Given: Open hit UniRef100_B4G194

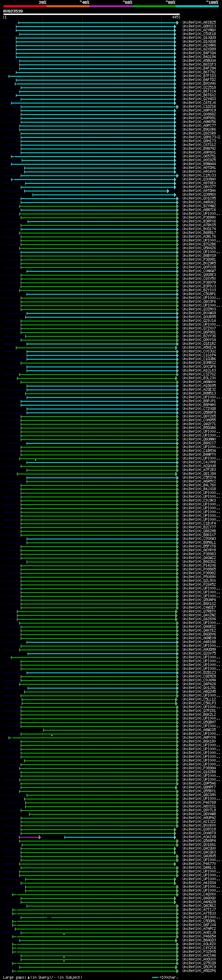Looking at the screenshot, I should coord(199,57).
